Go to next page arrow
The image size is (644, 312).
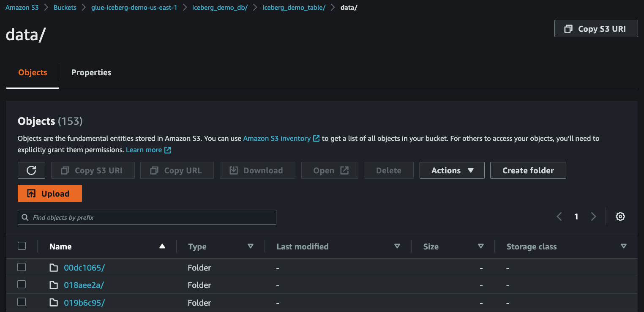[593, 216]
